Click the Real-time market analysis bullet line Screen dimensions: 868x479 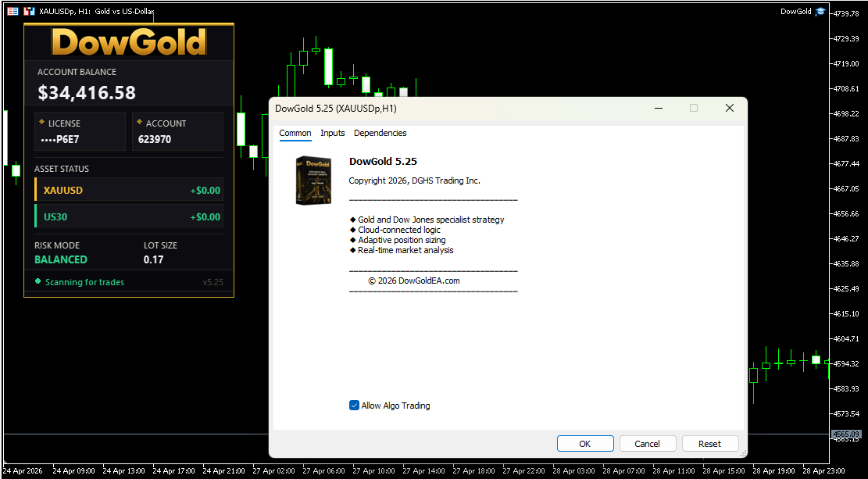click(x=402, y=250)
